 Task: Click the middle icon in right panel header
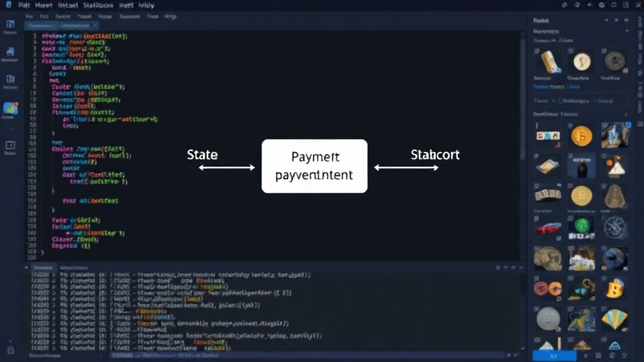(616, 20)
